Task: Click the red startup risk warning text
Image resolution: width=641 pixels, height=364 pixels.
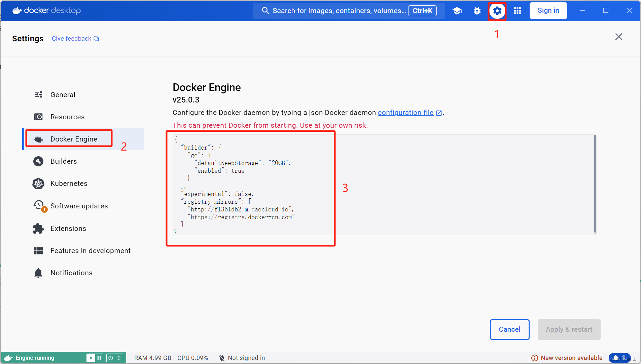Action: point(270,125)
